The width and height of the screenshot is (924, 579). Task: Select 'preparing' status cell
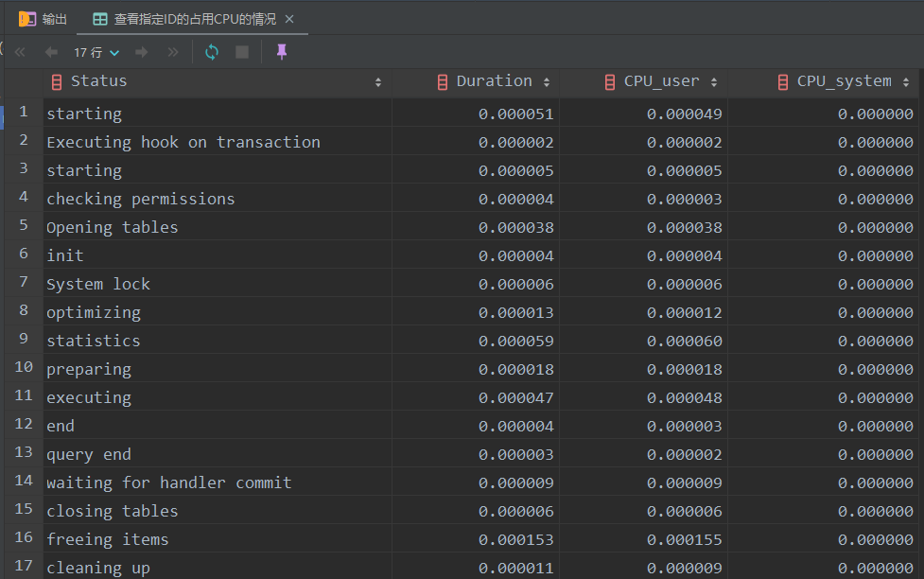click(218, 369)
